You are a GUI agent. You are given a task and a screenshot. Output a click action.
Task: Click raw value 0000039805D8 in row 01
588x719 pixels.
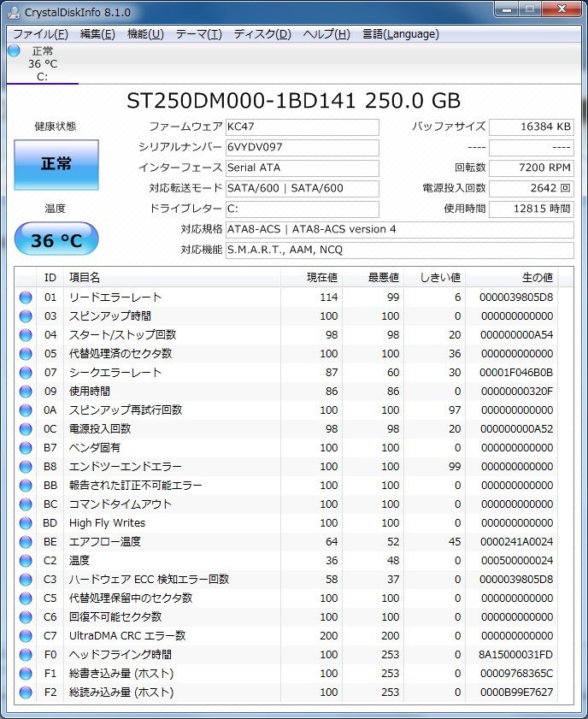[x=516, y=298]
